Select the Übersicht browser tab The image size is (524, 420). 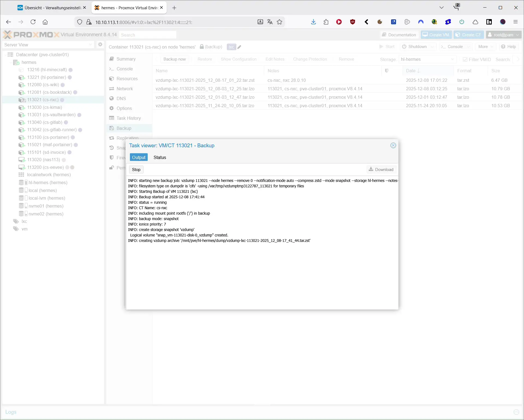pyautogui.click(x=49, y=8)
